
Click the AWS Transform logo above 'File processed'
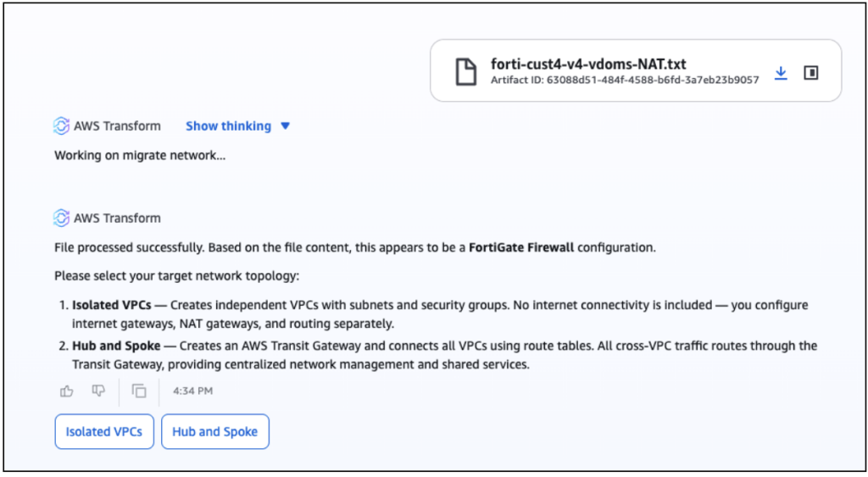[61, 218]
